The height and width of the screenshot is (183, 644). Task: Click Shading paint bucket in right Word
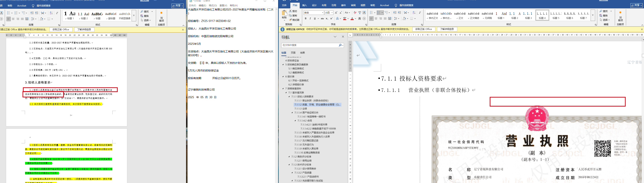(x=404, y=18)
